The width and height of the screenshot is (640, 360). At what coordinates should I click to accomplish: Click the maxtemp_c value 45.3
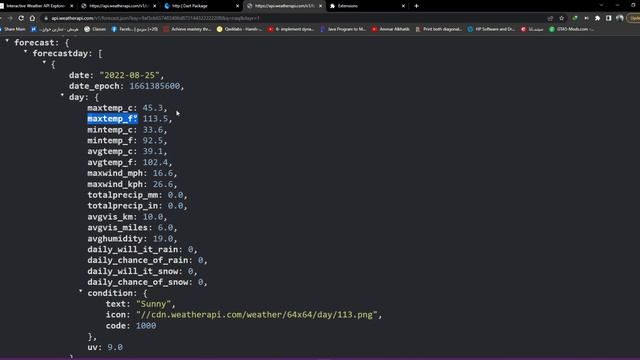click(x=153, y=108)
